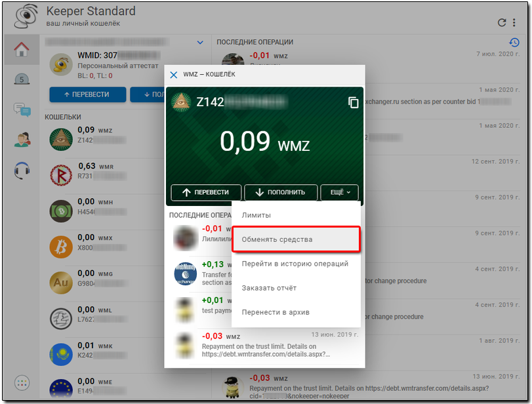
Task: Click the debt.wmtransfer.com link in the popup
Action: tap(266, 354)
